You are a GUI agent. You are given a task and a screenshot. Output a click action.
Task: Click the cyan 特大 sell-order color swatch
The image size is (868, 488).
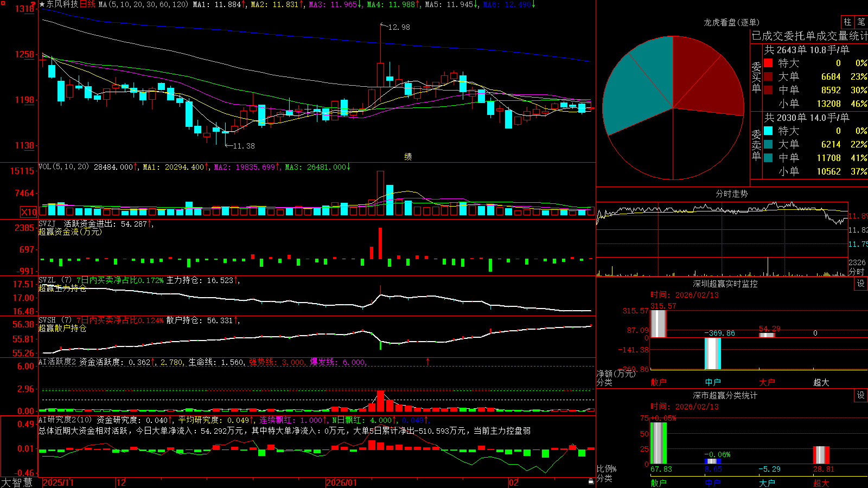pos(768,131)
